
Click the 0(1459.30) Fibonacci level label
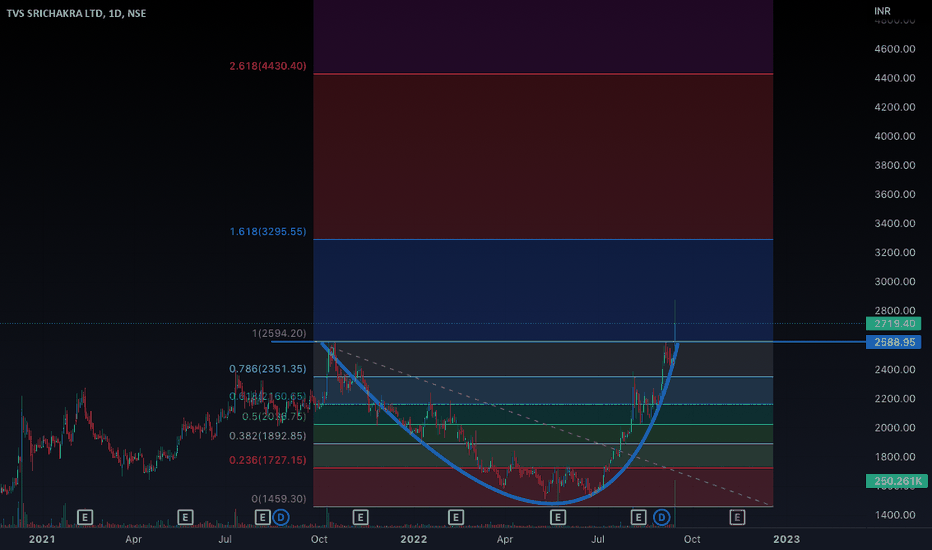point(279,499)
